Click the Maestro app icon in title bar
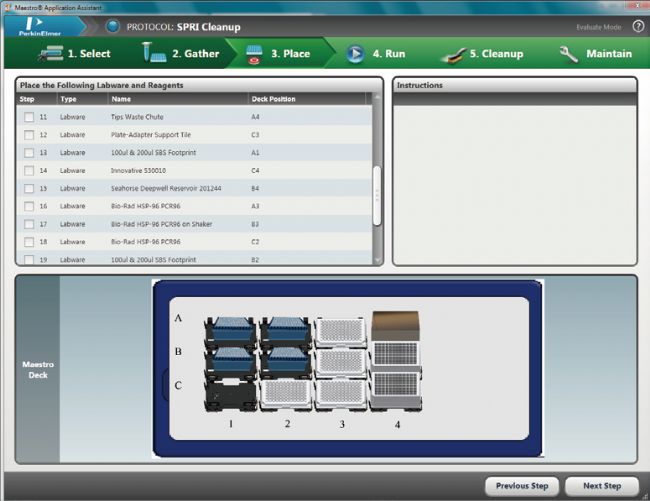 coord(7,7)
